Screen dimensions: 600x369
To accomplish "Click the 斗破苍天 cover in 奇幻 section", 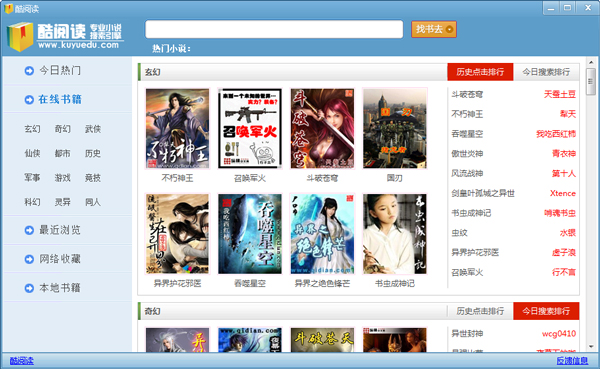I will tap(322, 340).
